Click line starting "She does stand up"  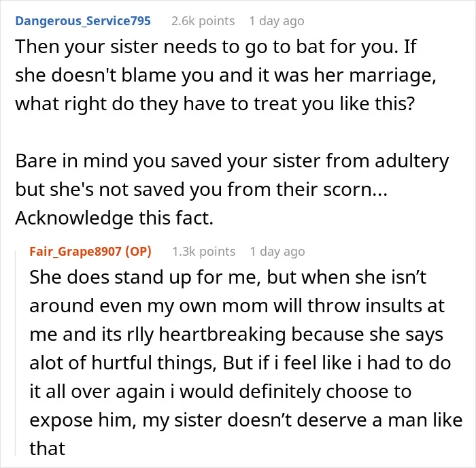click(x=228, y=278)
